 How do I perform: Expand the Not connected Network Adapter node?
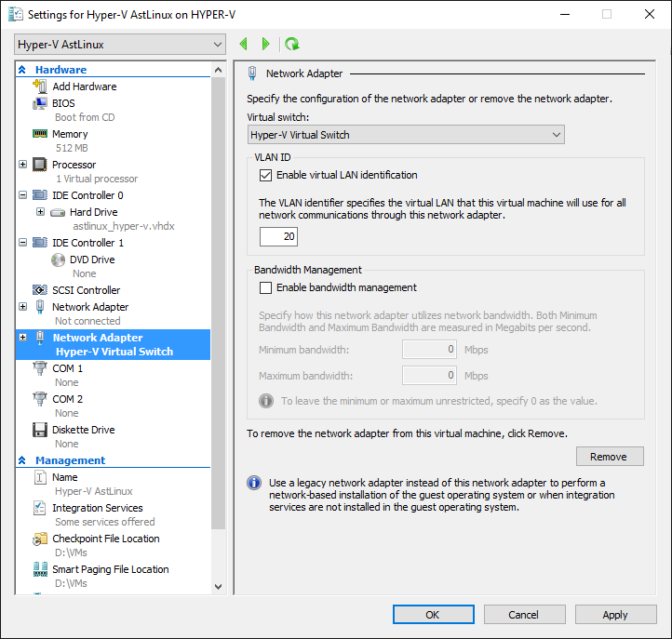[x=22, y=307]
